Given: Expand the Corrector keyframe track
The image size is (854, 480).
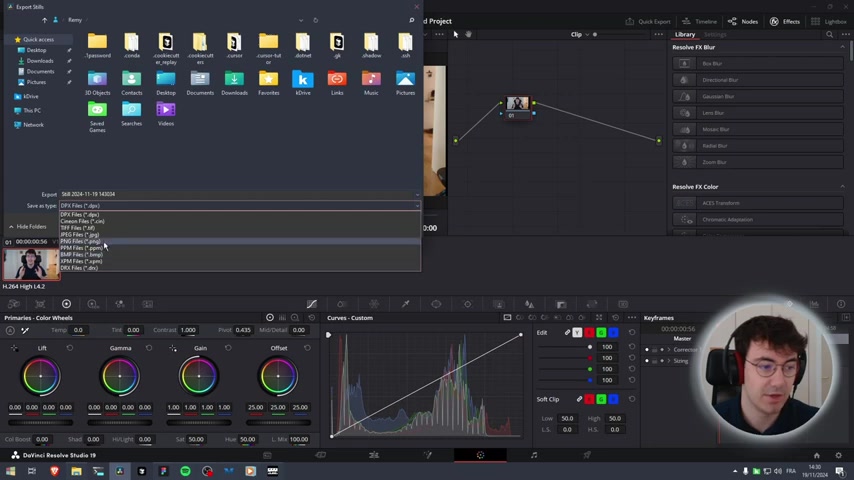Looking at the screenshot, I should [669, 350].
